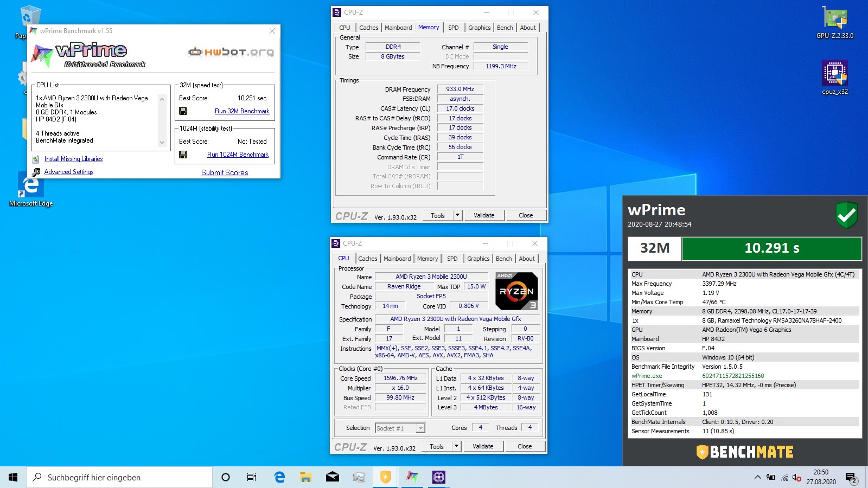Viewport: 868px width, 488px height.
Task: Open Task View on the taskbar
Action: pyautogui.click(x=252, y=477)
